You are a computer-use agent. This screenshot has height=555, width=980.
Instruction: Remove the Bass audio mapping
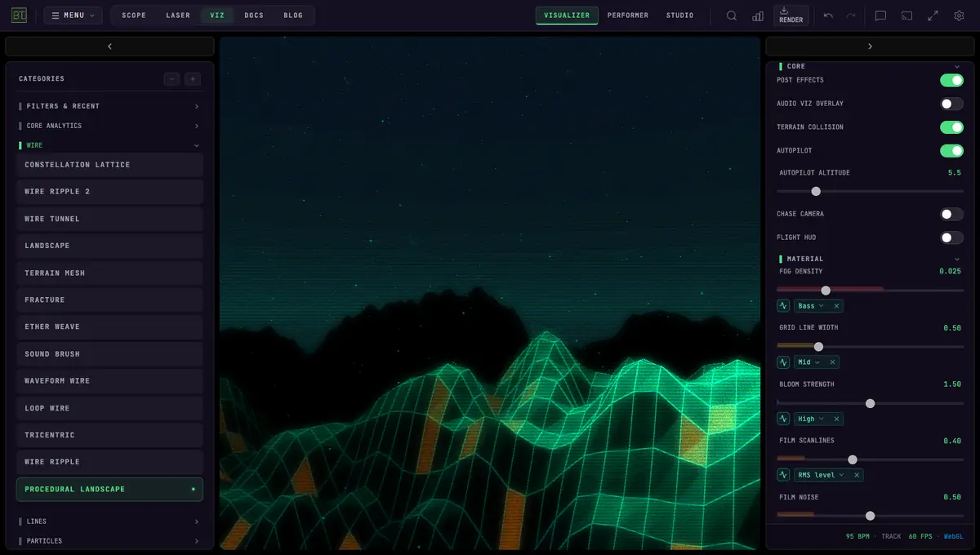pos(836,306)
